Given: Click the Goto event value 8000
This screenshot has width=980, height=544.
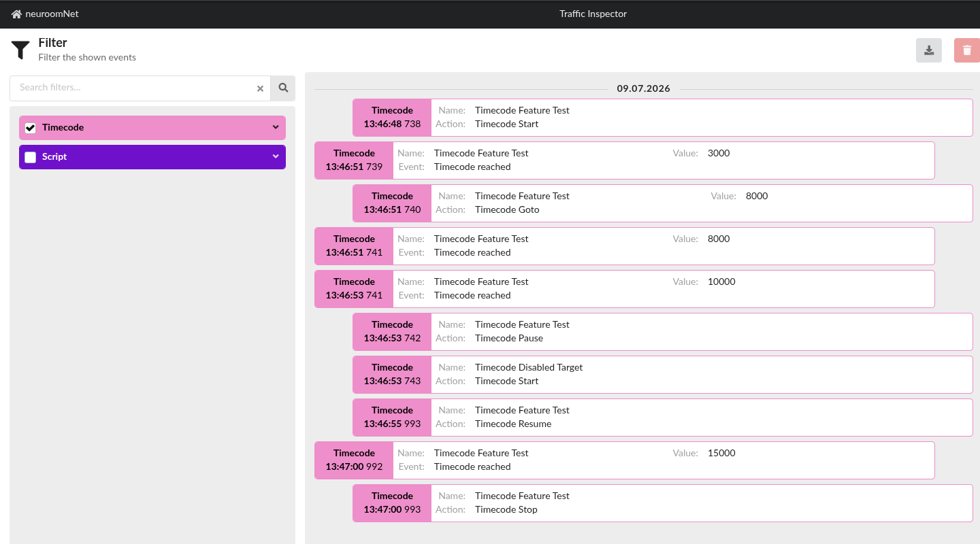Looking at the screenshot, I should click(x=757, y=197).
